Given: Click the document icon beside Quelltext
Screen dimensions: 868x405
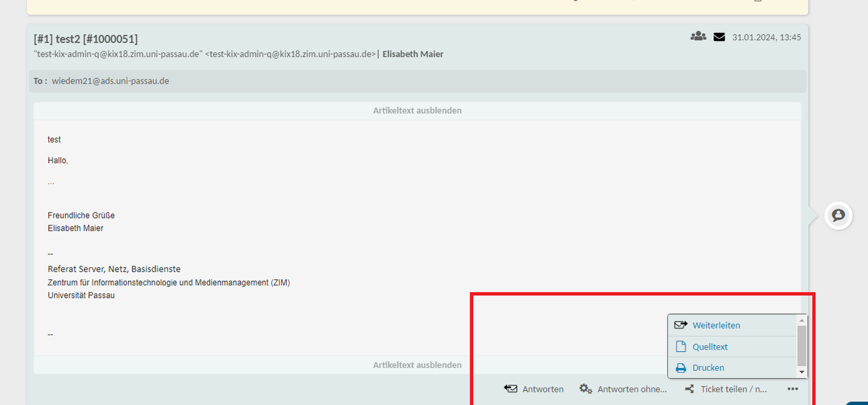Looking at the screenshot, I should click(681, 346).
